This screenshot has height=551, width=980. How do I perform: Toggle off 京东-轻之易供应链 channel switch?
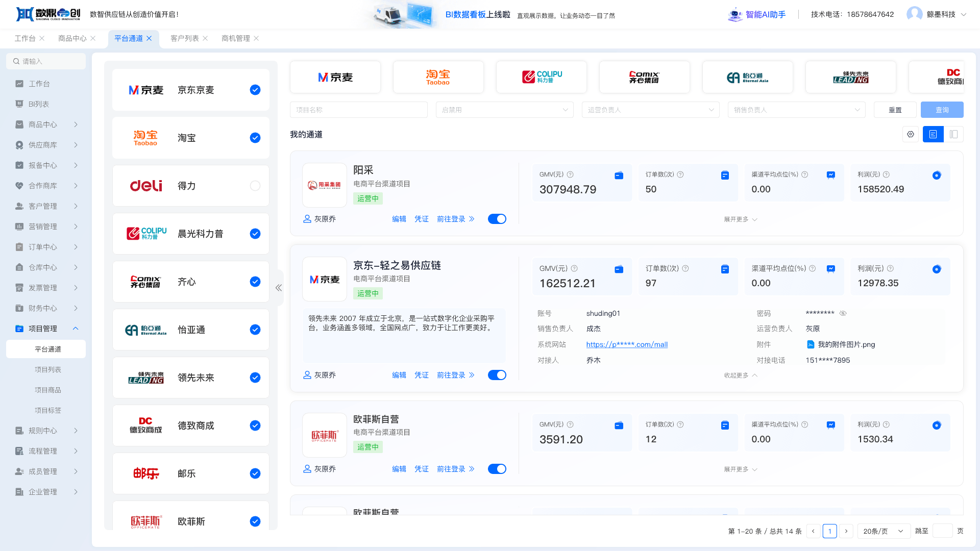click(x=497, y=375)
